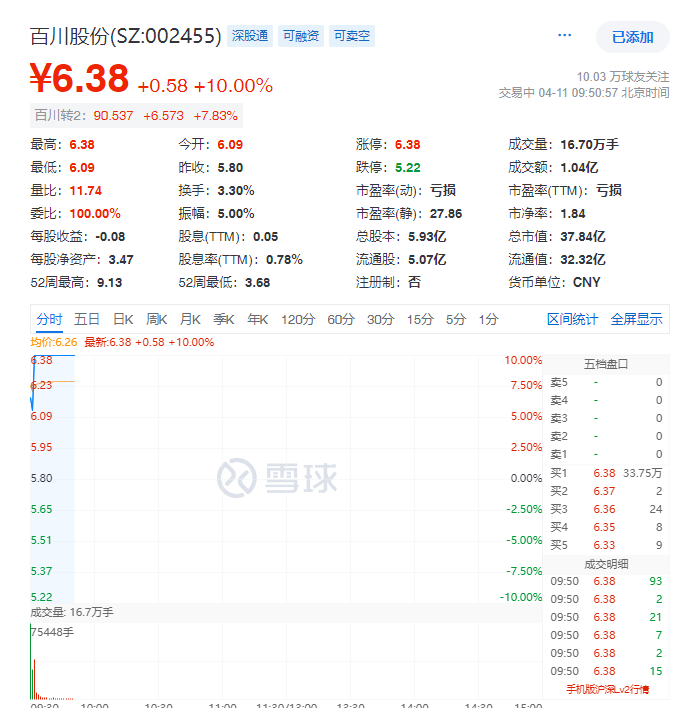This screenshot has height=708, width=695.
Task: Click the 10.03 万球友关注 follower count
Action: point(623,77)
